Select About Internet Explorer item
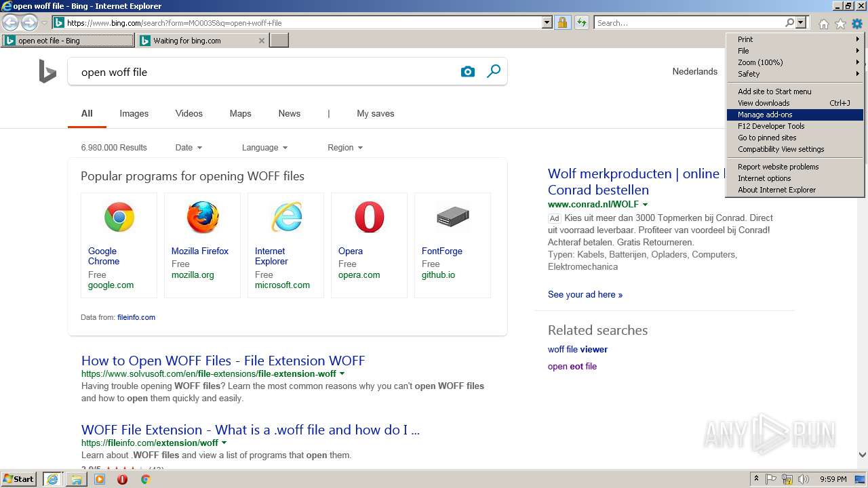The width and height of the screenshot is (868, 488). tap(794, 190)
